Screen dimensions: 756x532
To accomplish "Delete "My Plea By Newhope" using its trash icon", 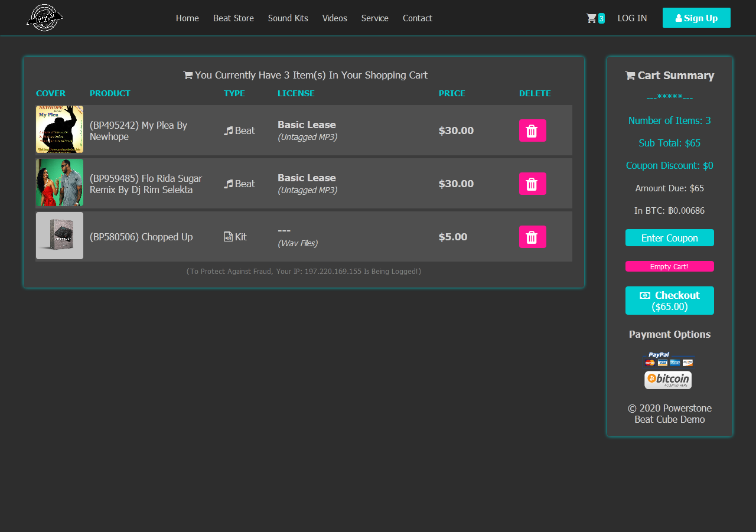I will [532, 130].
